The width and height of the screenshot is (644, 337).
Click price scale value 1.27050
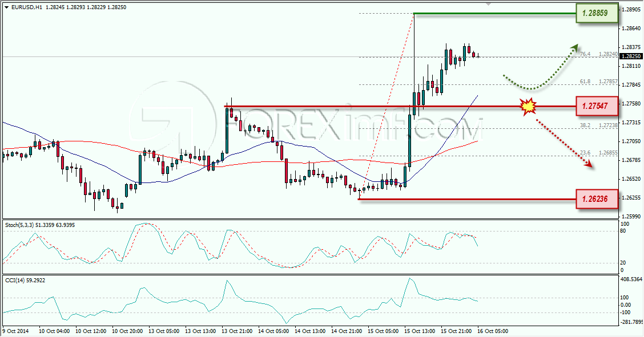tap(631, 141)
